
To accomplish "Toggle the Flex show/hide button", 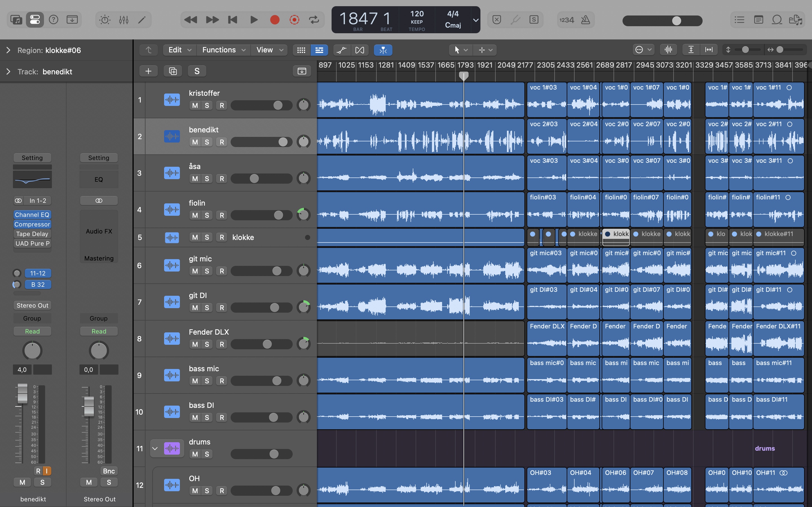I will pos(359,50).
